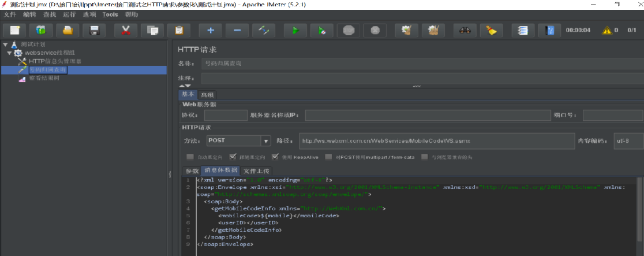
Task: Click the ${mobile} line in body data
Action: pos(279,215)
